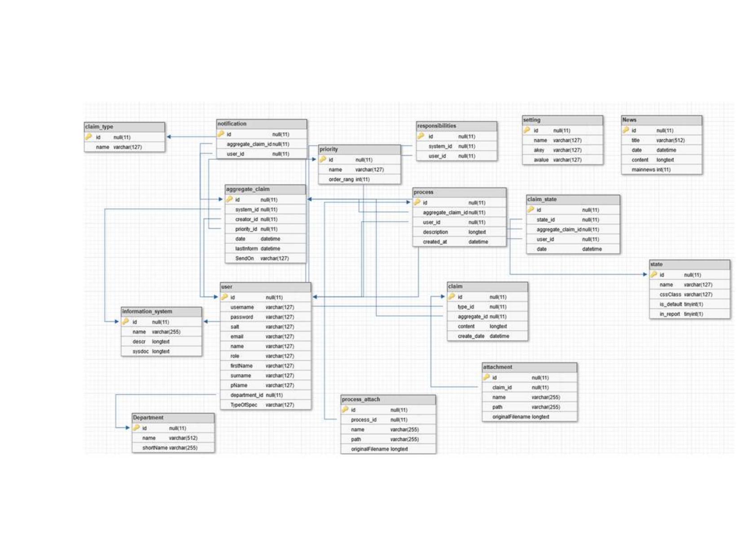Screen dimensions: 756x535
Task: Select key icon in process_attach table
Action: [x=345, y=409]
